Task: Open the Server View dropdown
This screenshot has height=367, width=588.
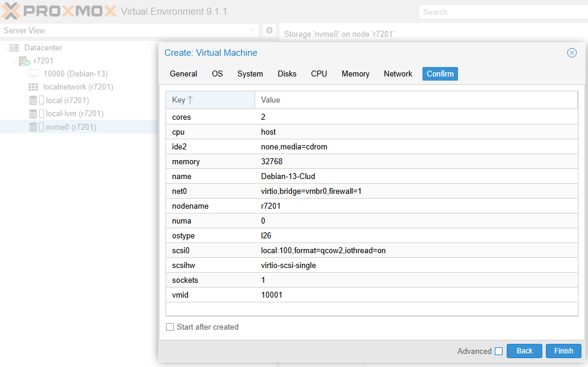Action: pos(253,30)
